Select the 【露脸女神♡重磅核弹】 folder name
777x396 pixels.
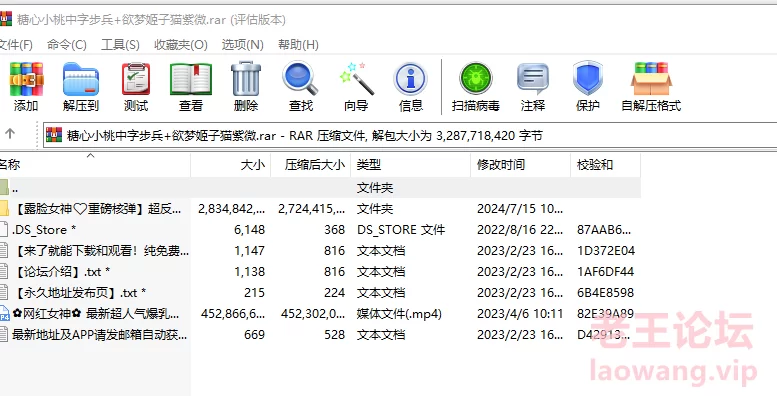[97, 209]
